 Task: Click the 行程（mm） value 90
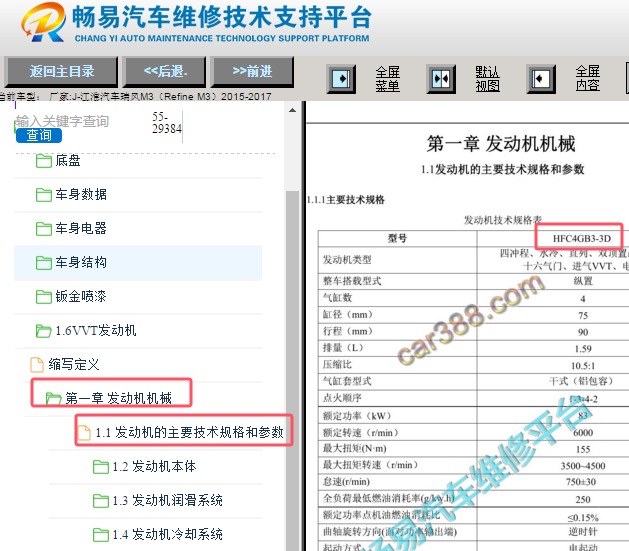click(583, 332)
